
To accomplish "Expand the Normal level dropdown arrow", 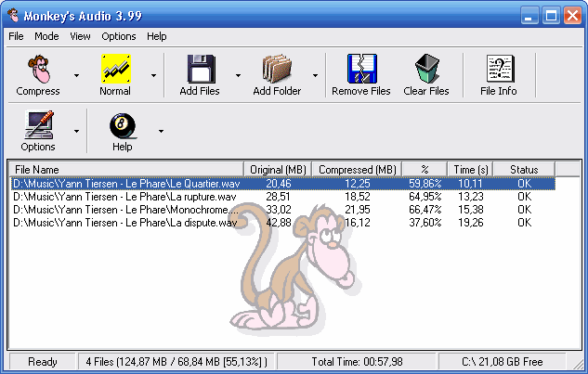I will click(x=153, y=76).
